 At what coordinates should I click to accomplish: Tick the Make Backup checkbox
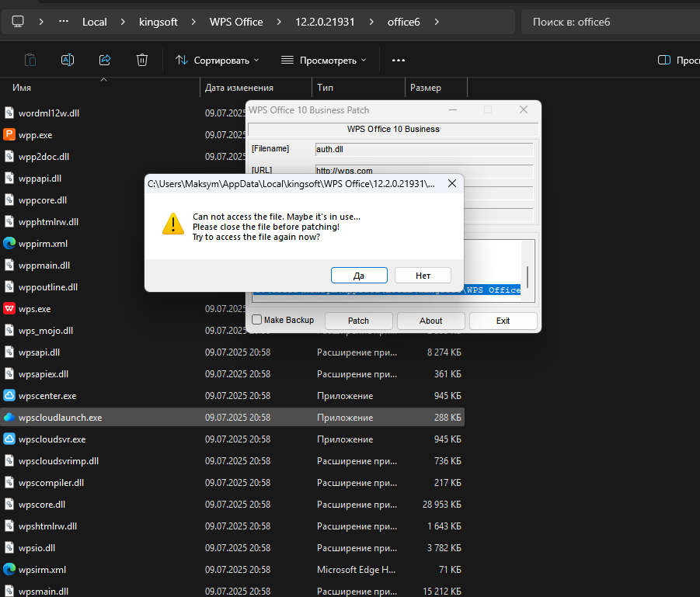point(256,320)
